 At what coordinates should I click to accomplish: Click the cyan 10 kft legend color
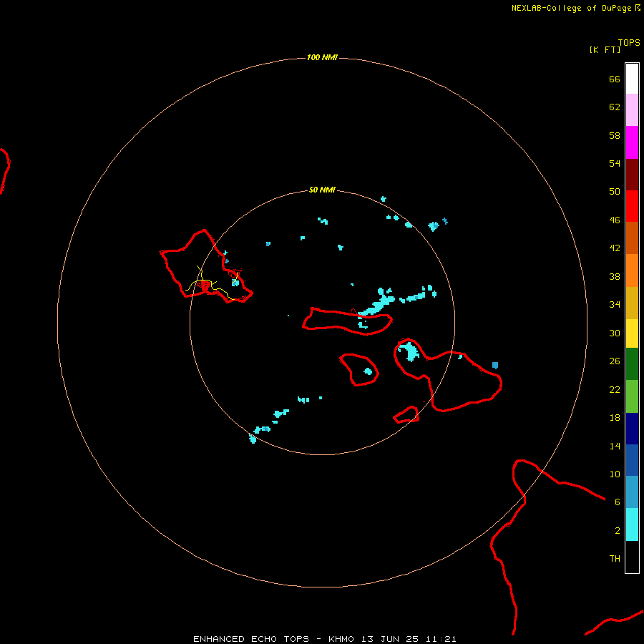pos(632,525)
